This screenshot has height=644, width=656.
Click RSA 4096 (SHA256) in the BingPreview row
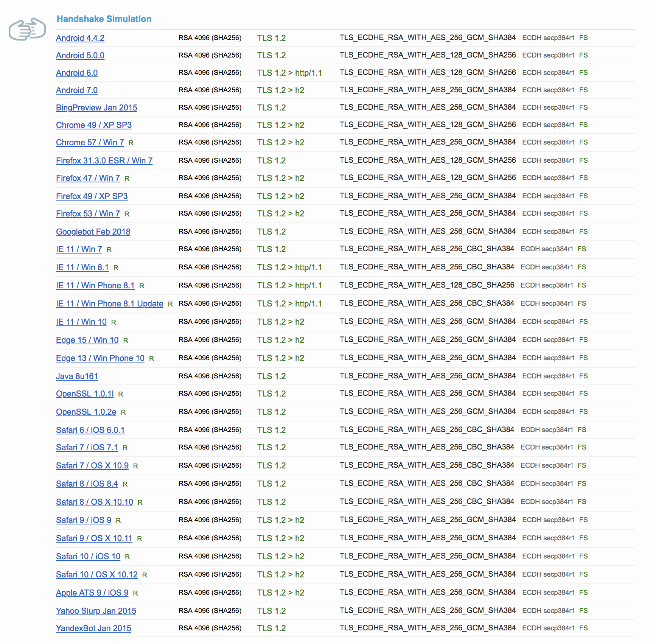pyautogui.click(x=210, y=107)
